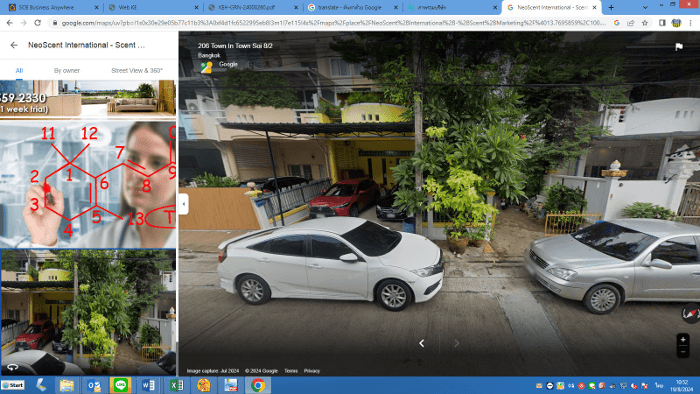This screenshot has width=700, height=394.
Task: Close the NeoScent International tab
Action: click(594, 8)
